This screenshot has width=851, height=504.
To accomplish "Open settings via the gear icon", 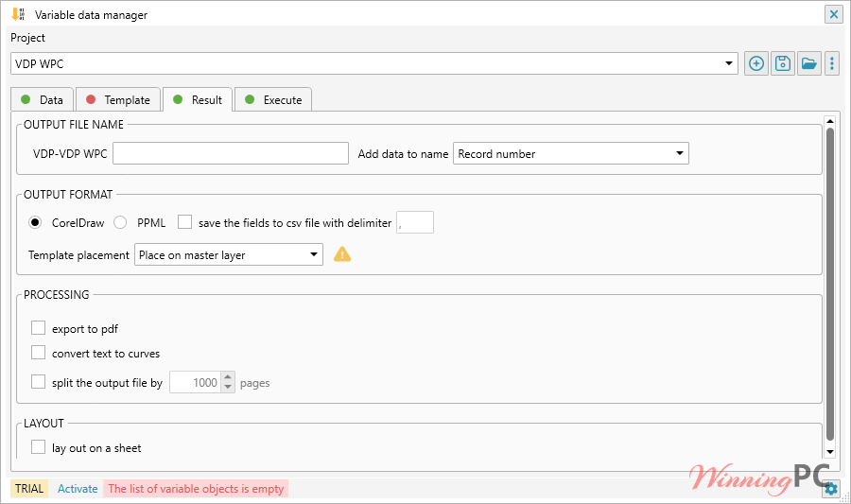I will point(831,489).
